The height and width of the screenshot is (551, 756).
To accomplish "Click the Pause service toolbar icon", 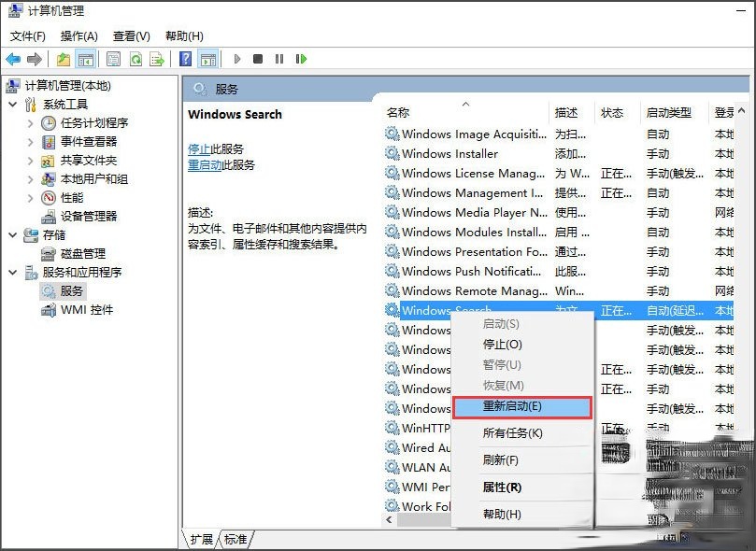I will [x=278, y=58].
